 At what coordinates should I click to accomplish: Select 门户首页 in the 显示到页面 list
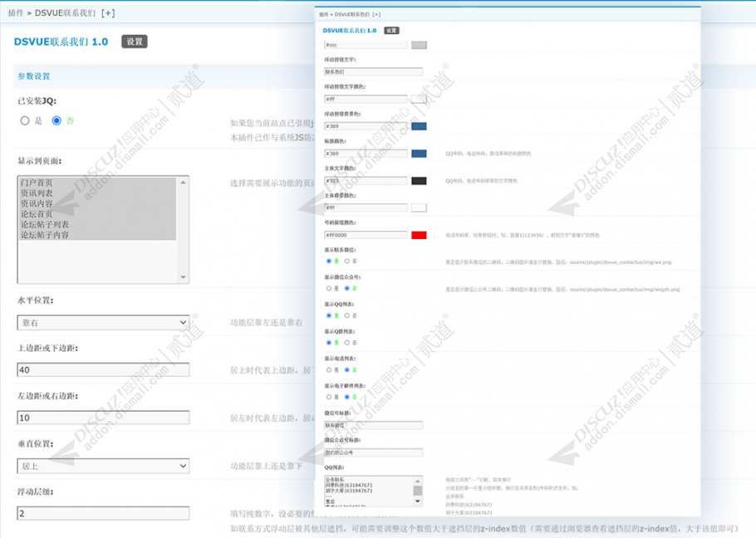97,183
